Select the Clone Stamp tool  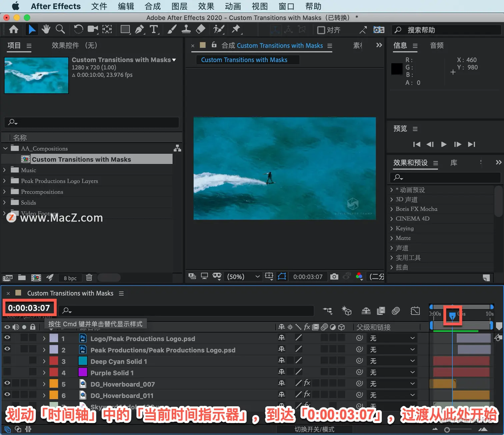[x=186, y=30]
